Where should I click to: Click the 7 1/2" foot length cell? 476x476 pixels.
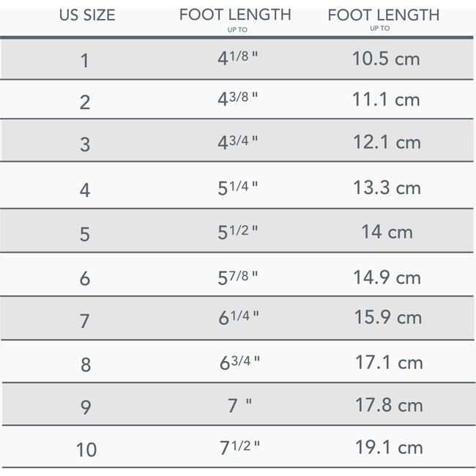click(239, 447)
